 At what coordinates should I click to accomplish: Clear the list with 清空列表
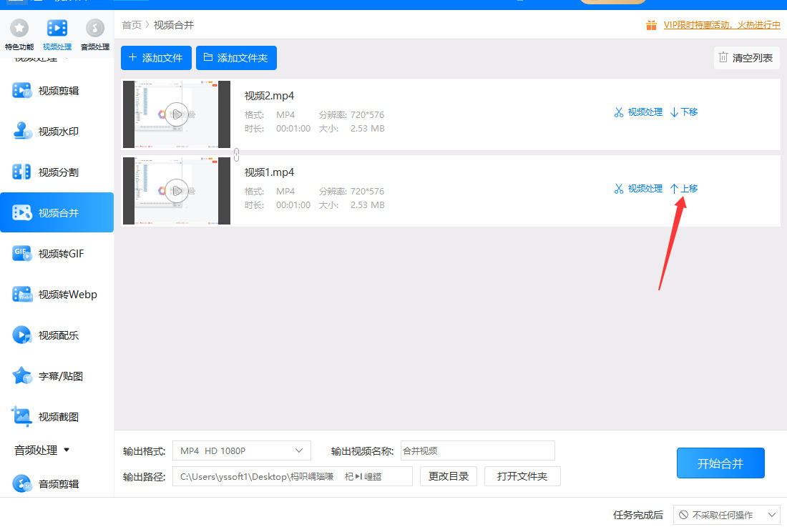pos(746,58)
